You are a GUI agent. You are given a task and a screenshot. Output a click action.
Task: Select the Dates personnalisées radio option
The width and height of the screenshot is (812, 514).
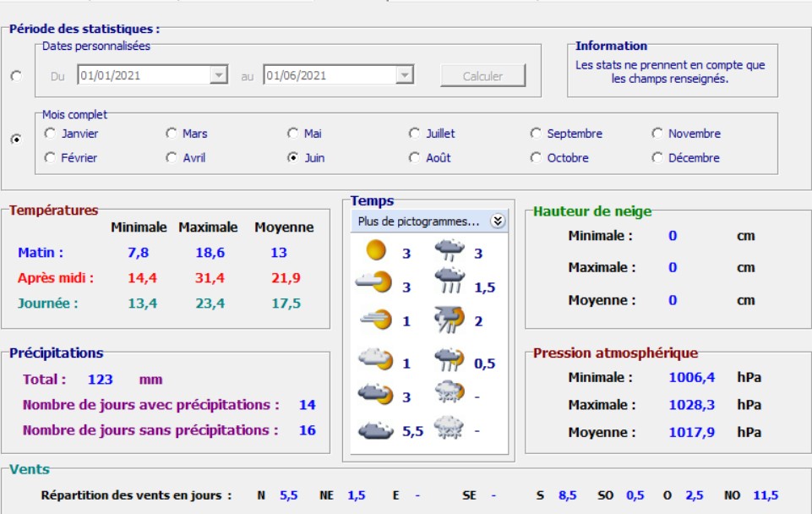pyautogui.click(x=17, y=76)
